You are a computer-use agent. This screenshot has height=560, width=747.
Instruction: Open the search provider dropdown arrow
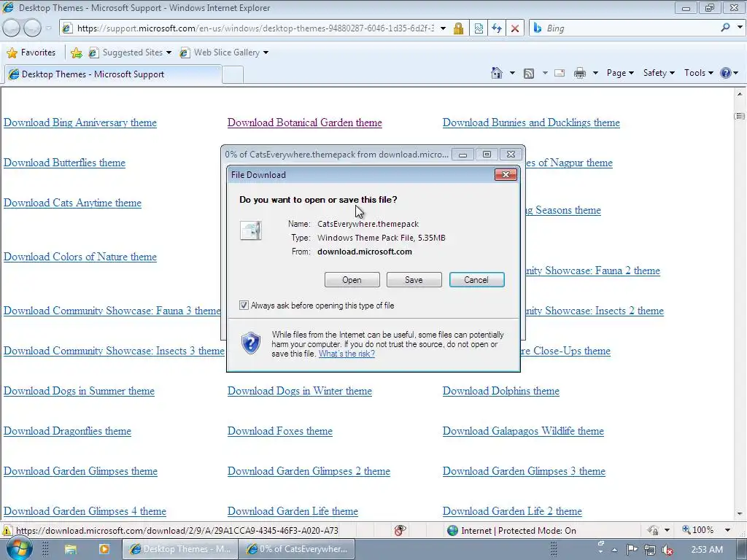[x=740, y=28]
